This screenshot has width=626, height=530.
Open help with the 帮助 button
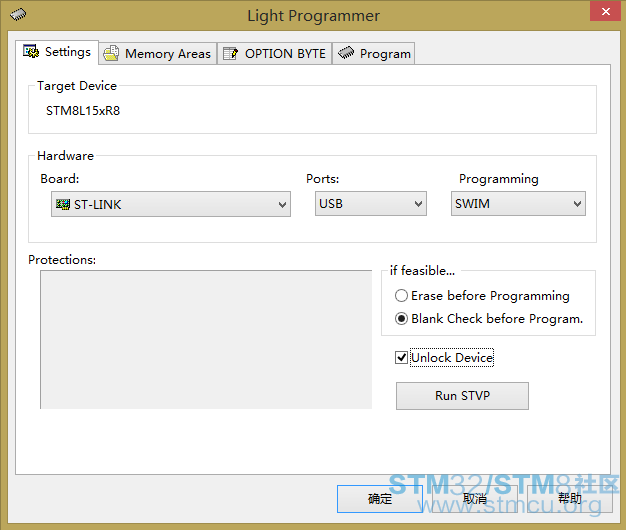point(570,499)
